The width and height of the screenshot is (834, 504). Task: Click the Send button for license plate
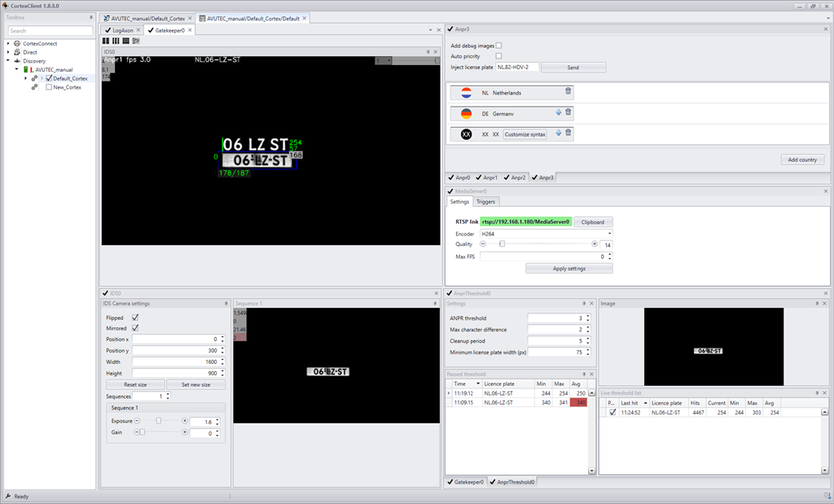click(573, 68)
